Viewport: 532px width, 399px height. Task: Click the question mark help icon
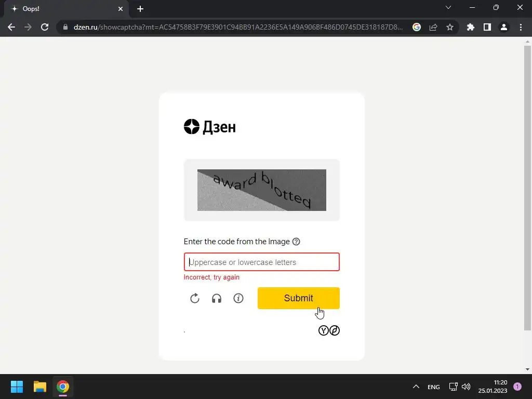296,242
